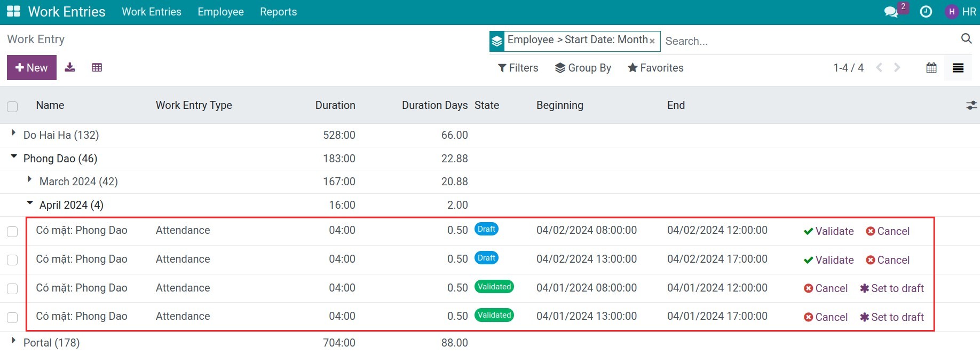Set the 04/01/2024 08:00:00 entry to draft
This screenshot has width=980, height=354.
pyautogui.click(x=892, y=288)
